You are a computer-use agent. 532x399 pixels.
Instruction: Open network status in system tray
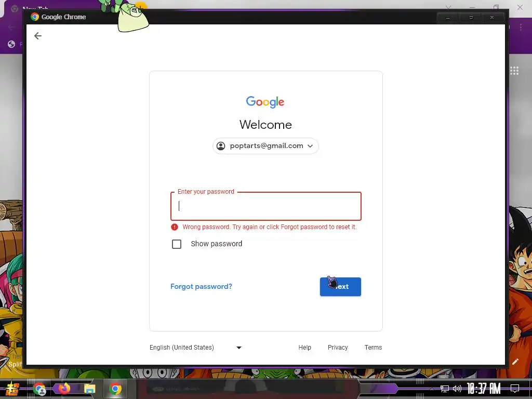[445, 389]
